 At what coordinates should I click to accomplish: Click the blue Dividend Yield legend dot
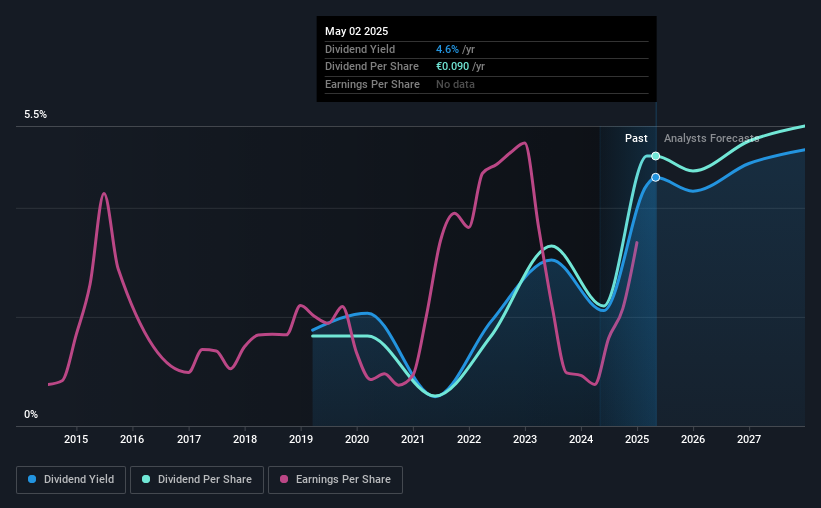[32, 479]
